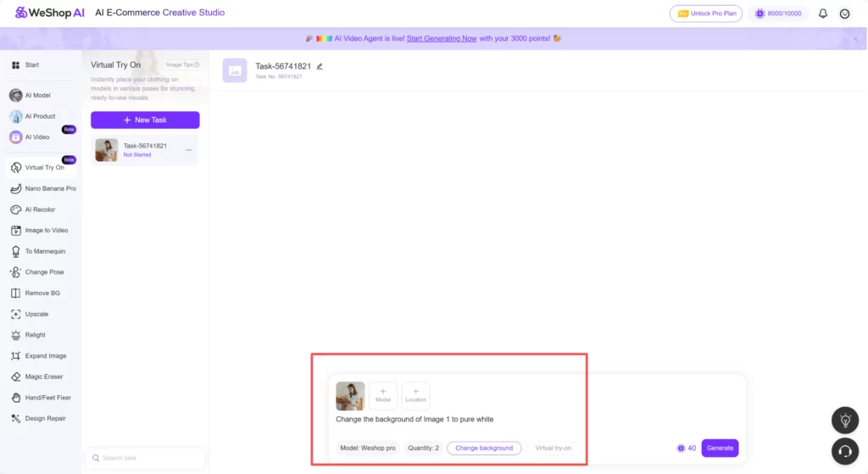Open Nano Banana Pro tool
This screenshot has width=868, height=474.
tap(43, 188)
